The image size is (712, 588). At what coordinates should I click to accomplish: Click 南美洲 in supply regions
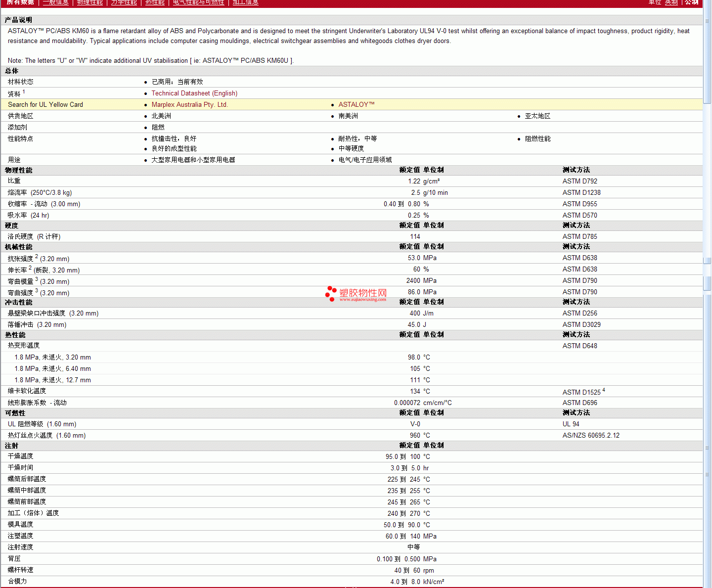[348, 116]
